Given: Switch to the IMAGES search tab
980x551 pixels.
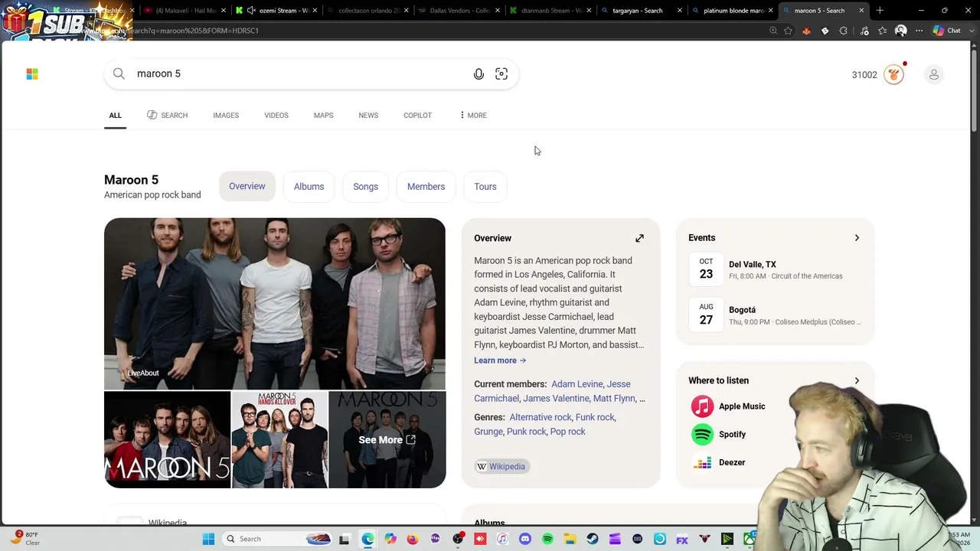Looking at the screenshot, I should [x=226, y=116].
